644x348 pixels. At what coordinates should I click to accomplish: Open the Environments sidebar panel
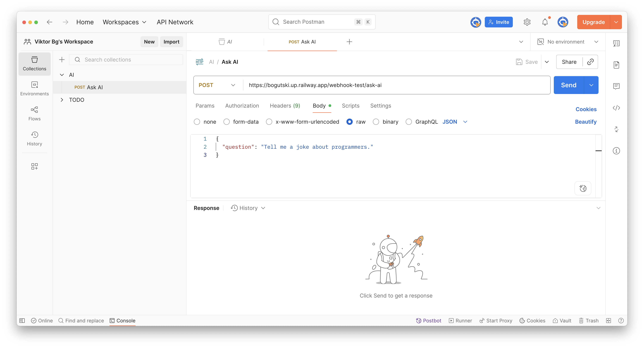coord(34,88)
